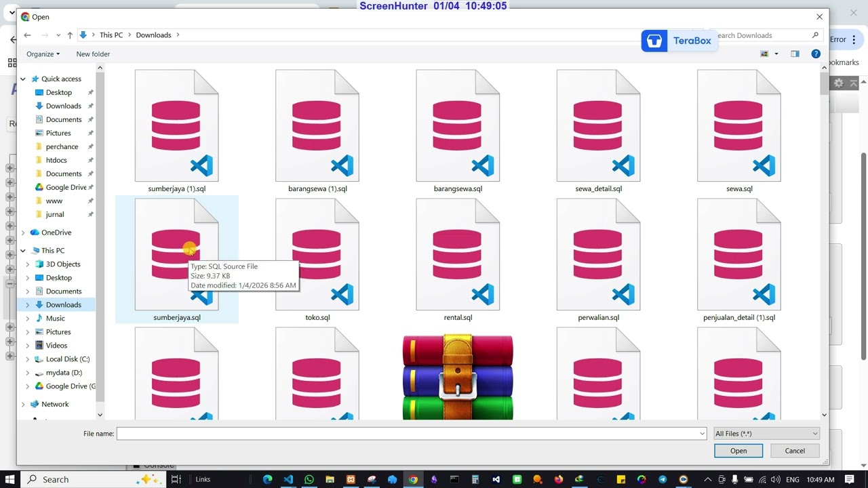Open Firefox from taskbar

click(x=559, y=479)
